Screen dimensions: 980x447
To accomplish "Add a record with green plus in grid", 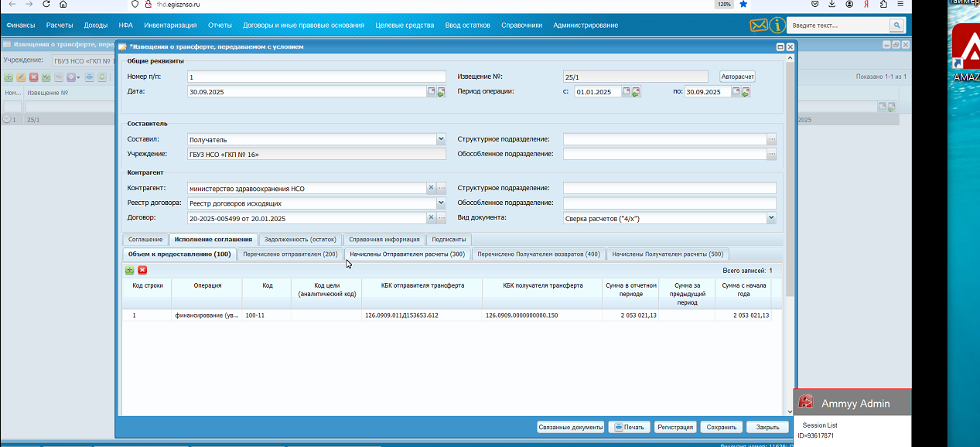I will [x=130, y=270].
